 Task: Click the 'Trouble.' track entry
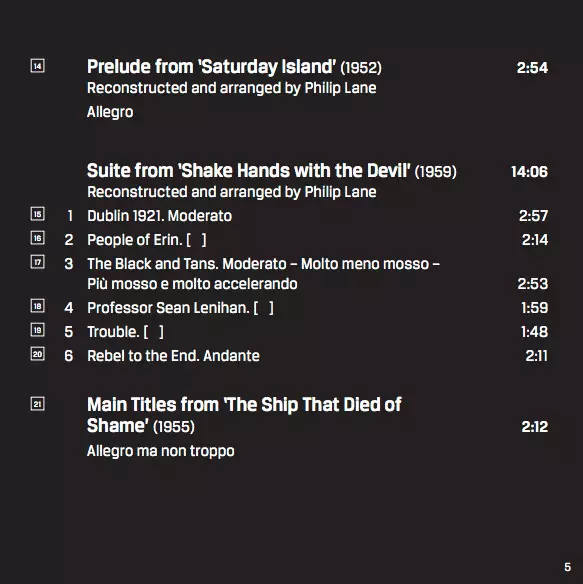[x=125, y=332]
